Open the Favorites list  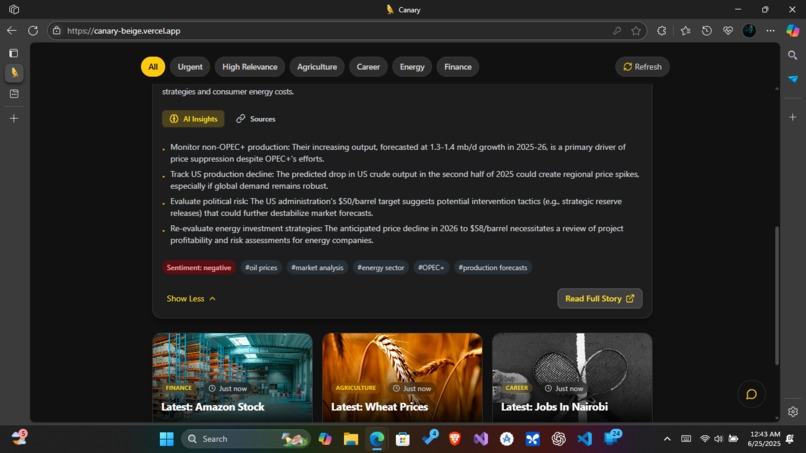click(685, 31)
